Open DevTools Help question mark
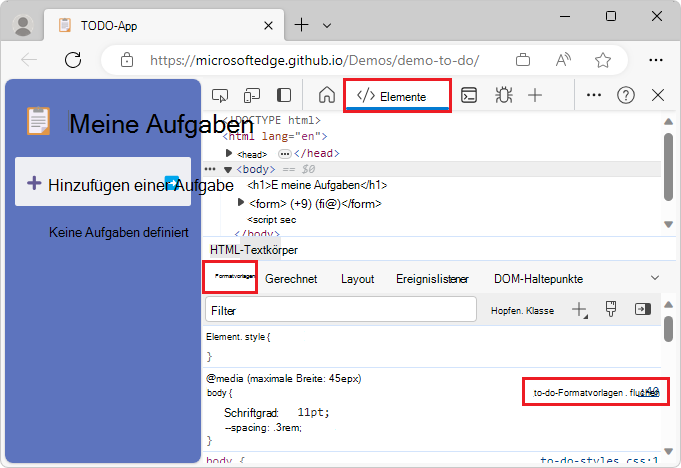Viewport: 681px width, 468px height. [x=626, y=95]
